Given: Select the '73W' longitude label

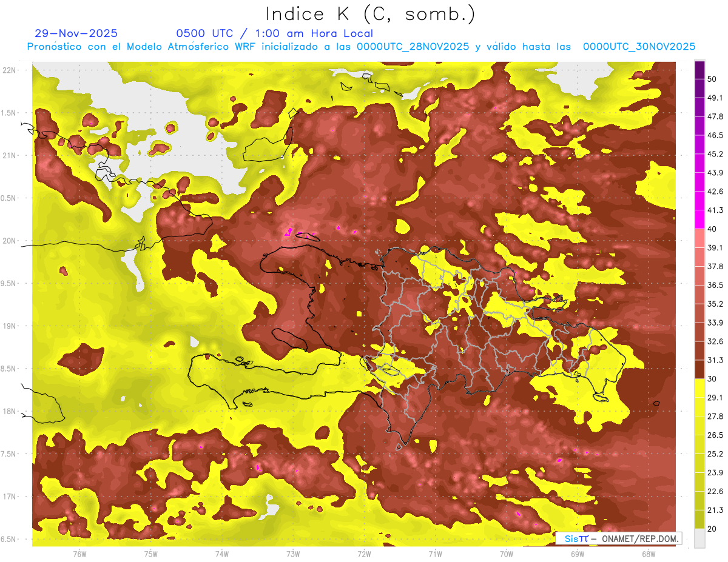Looking at the screenshot, I should (293, 554).
